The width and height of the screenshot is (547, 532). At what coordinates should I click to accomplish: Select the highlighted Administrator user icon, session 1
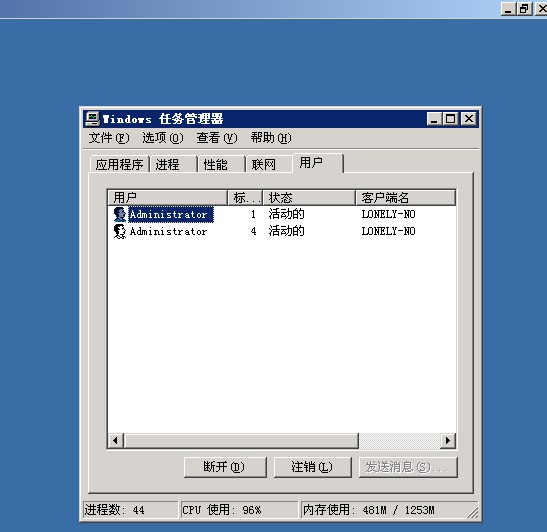coord(120,214)
